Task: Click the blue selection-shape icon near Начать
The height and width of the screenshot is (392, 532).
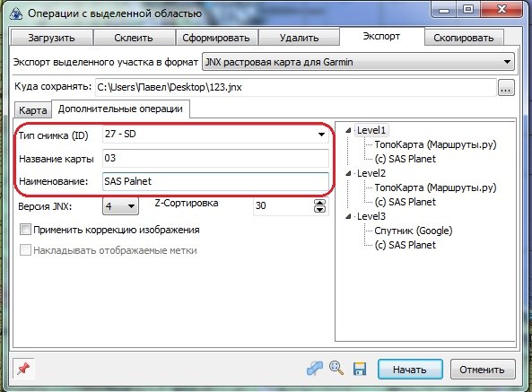Action: [x=315, y=369]
